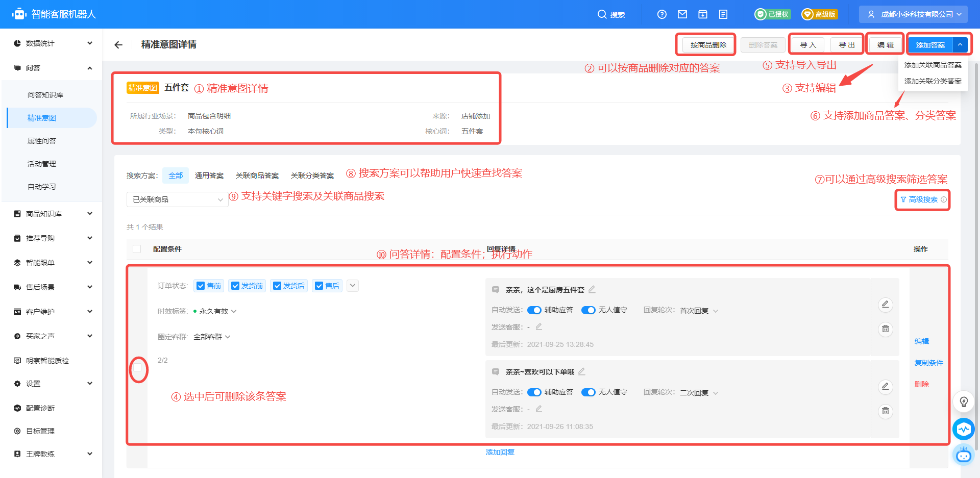
Task: Choose 添加关联商品答案 menu item
Action: coord(933,65)
